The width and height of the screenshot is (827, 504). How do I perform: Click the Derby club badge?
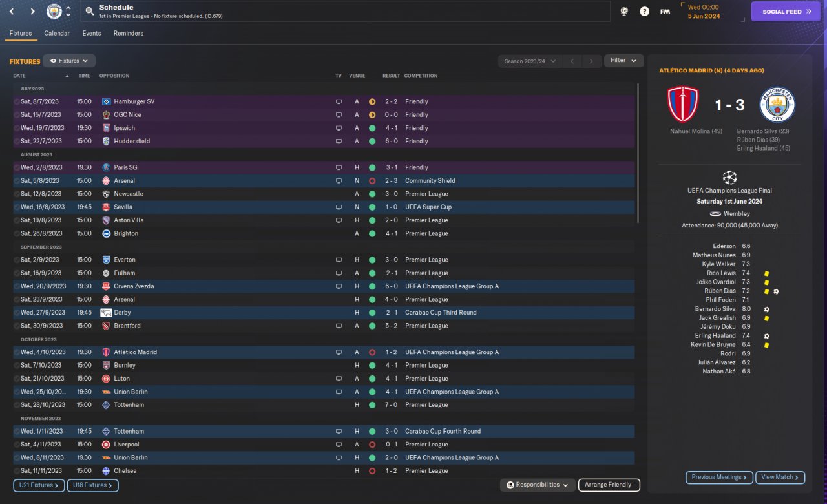pyautogui.click(x=107, y=313)
